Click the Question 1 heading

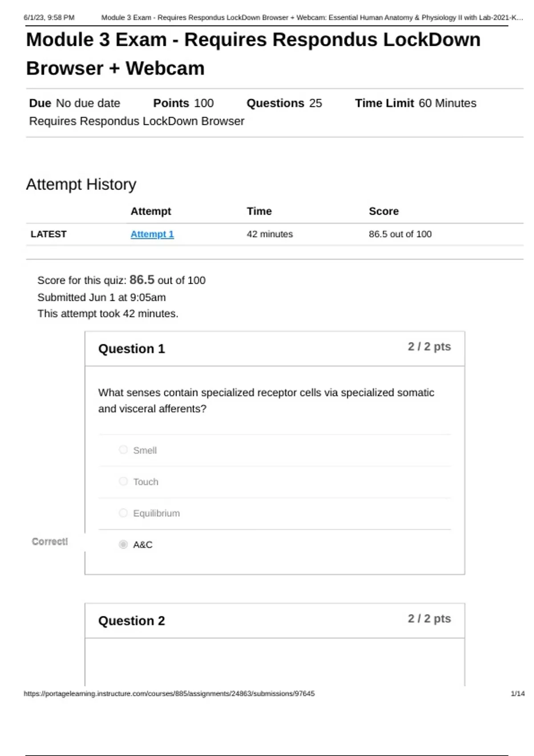[x=131, y=349]
